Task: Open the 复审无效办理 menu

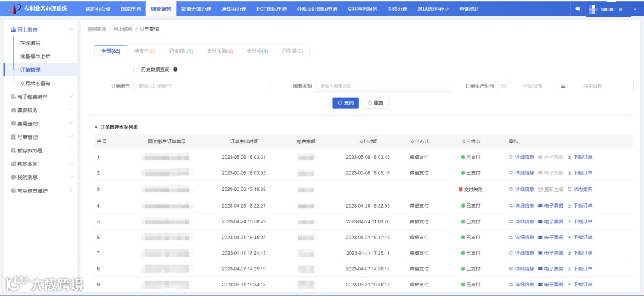Action: (196, 8)
